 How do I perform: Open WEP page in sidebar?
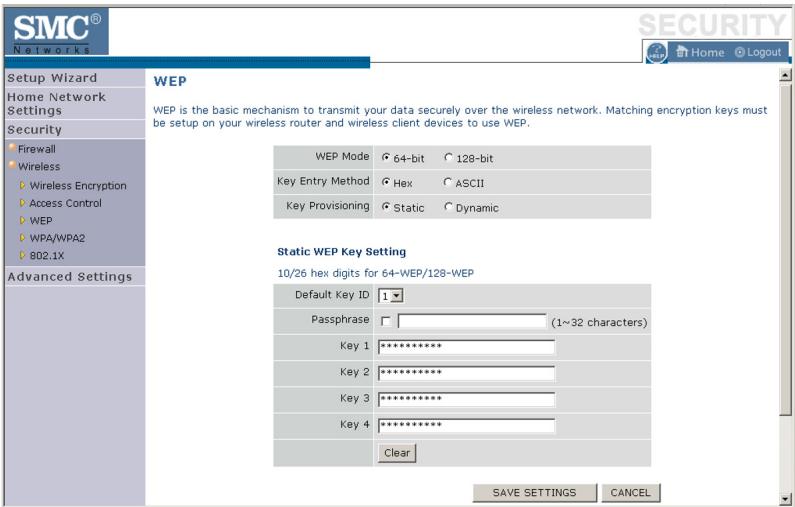[41, 221]
